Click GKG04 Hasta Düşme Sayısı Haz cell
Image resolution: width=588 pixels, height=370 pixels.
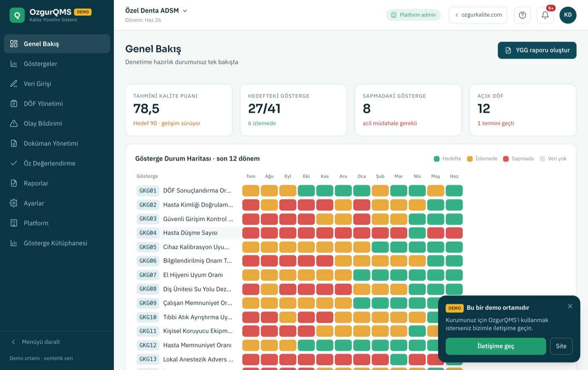[x=454, y=233]
